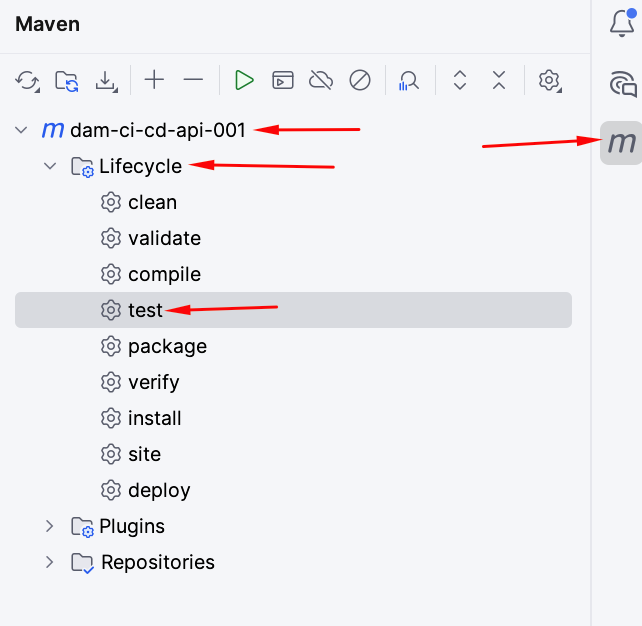Click Download Sources and Documentation icon

106,80
